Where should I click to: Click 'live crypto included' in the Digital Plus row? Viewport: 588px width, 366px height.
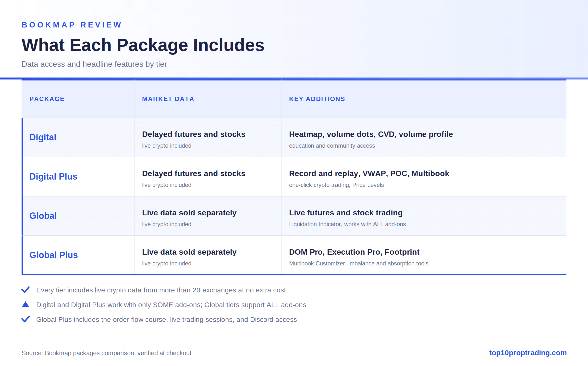pyautogui.click(x=167, y=185)
